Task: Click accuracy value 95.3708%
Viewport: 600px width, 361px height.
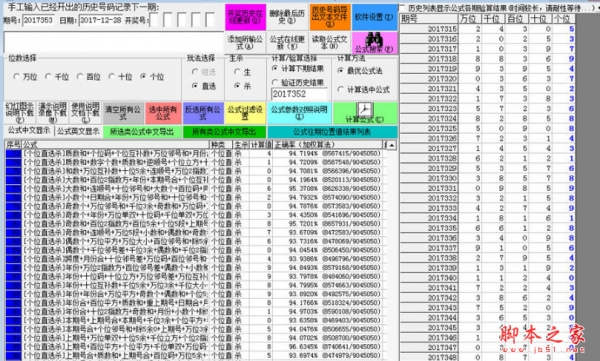Action: tap(303, 188)
